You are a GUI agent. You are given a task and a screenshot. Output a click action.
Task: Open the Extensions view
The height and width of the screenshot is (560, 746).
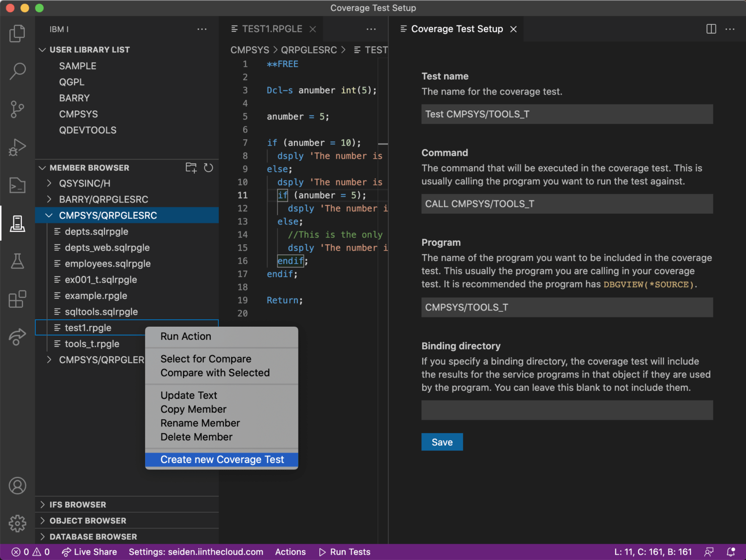17,299
